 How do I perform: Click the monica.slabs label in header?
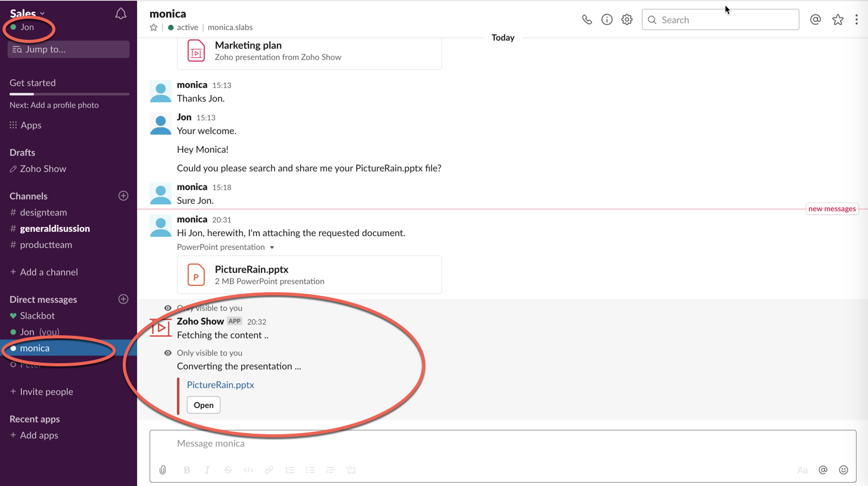click(230, 27)
